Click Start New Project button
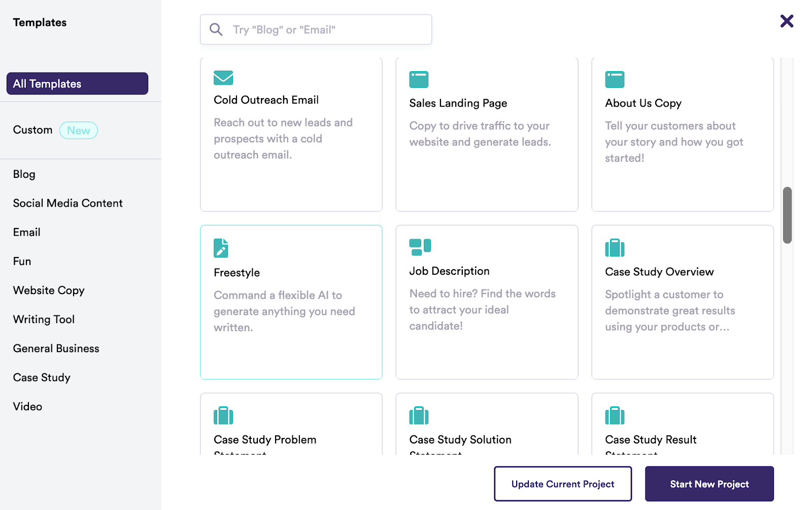This screenshot has height=510, width=812. click(x=709, y=484)
